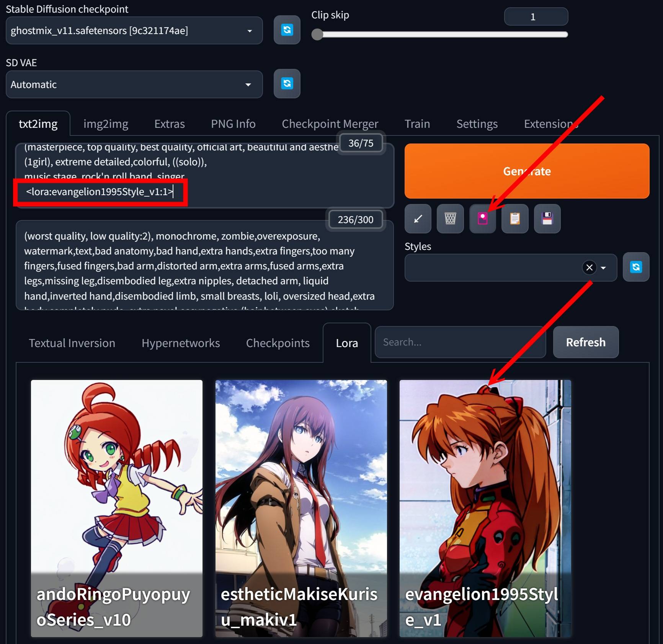Screen dimensions: 663x644
Task: Select the estheticMakiseKurisu_makiv1 Lora card
Action: (x=301, y=508)
